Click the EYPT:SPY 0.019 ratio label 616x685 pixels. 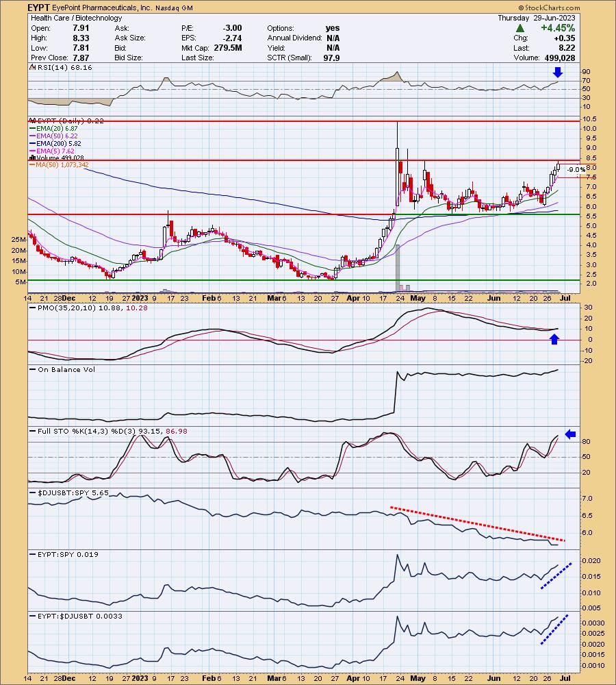click(68, 554)
